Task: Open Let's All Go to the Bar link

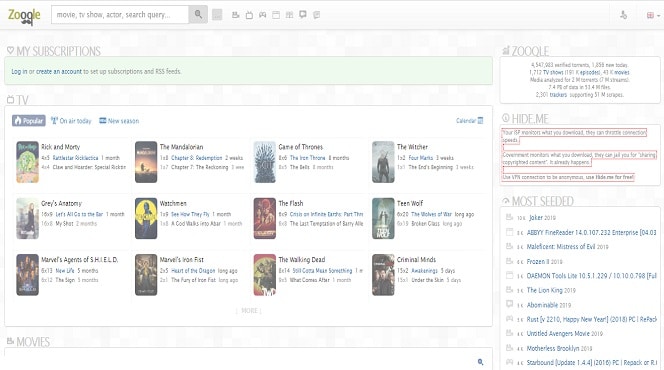Action: tap(79, 214)
